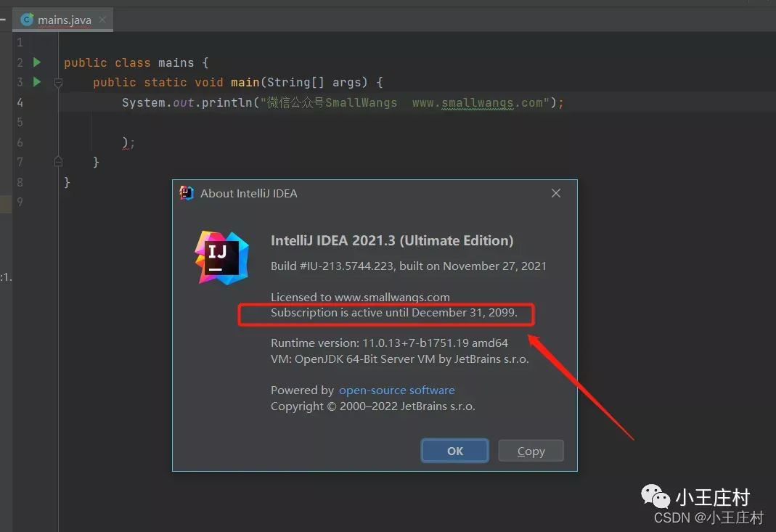Click OK in About IntelliJ IDEA dialog
Screen dimensions: 776x532
coord(455,451)
